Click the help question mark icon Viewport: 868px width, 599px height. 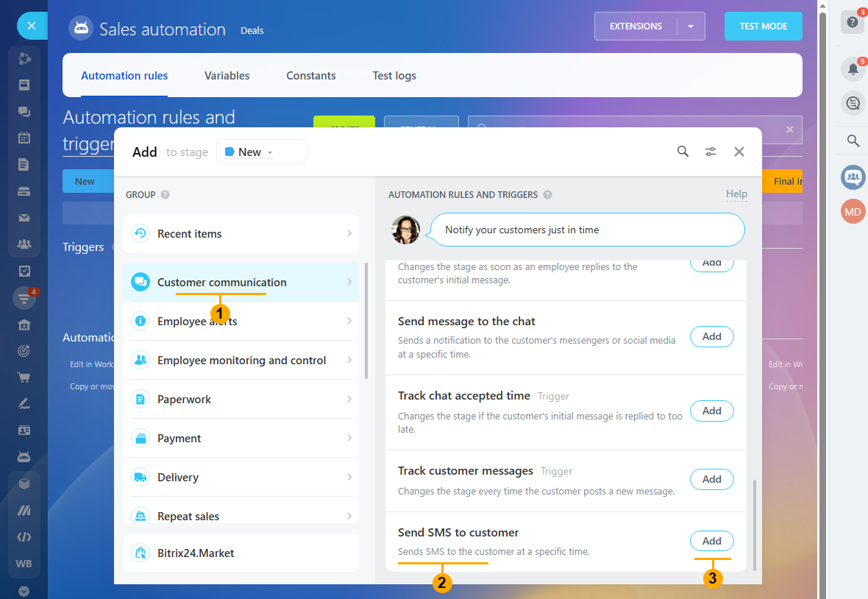(853, 22)
